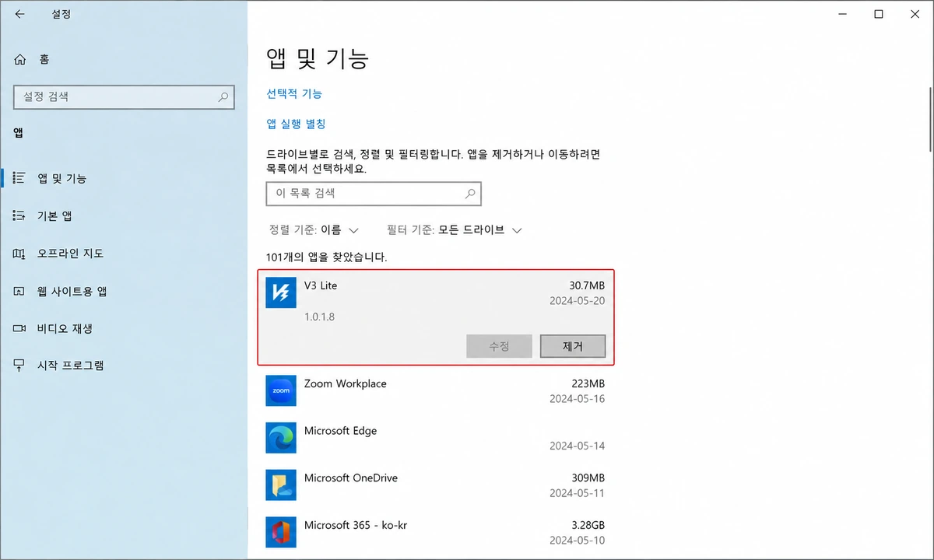Click the V3 Lite app icon
Screen dimensions: 934x560
281,292
